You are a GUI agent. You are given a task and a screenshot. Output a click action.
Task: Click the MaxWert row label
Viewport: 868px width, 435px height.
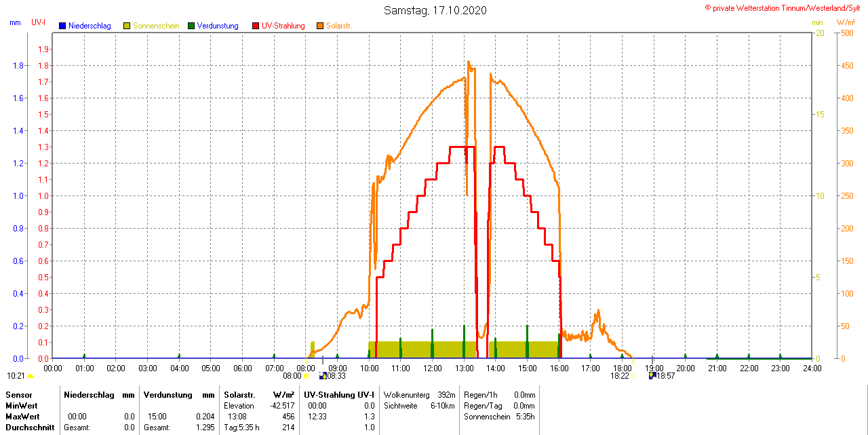click(22, 416)
